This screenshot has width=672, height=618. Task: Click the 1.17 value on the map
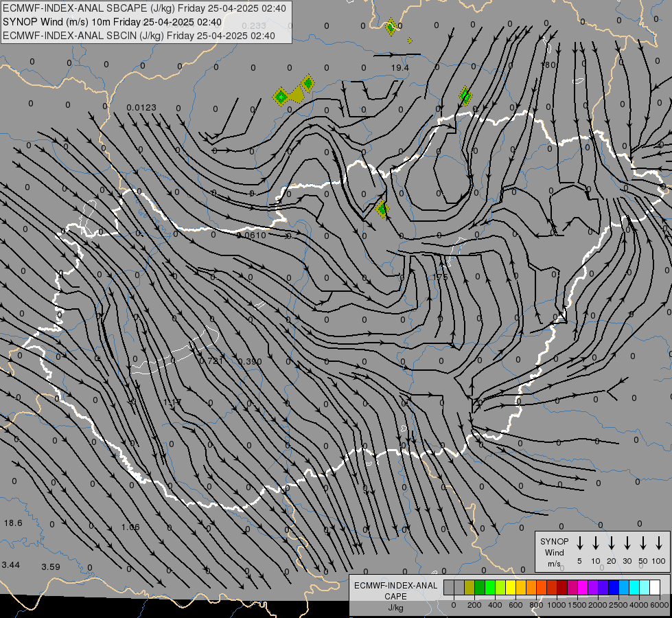tap(172, 402)
